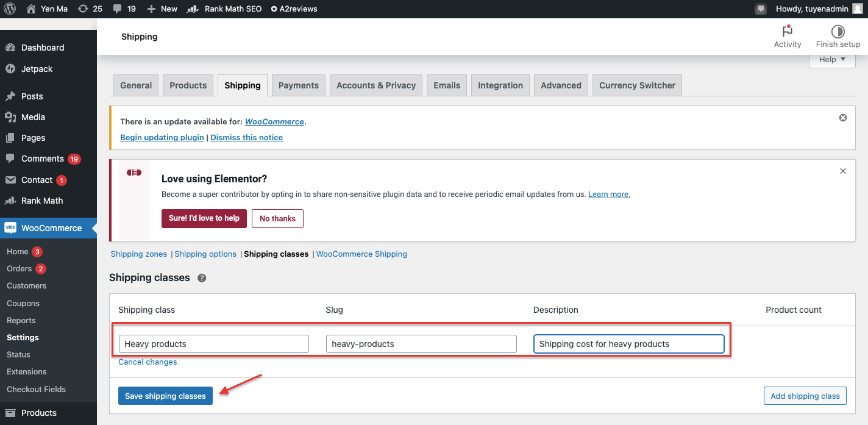
Task: Open the WordPress logo menu
Action: (x=10, y=9)
